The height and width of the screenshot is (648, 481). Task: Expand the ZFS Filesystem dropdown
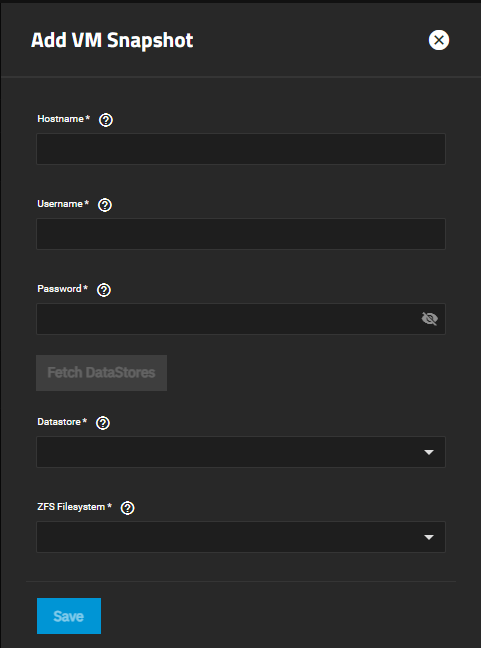[x=241, y=537]
